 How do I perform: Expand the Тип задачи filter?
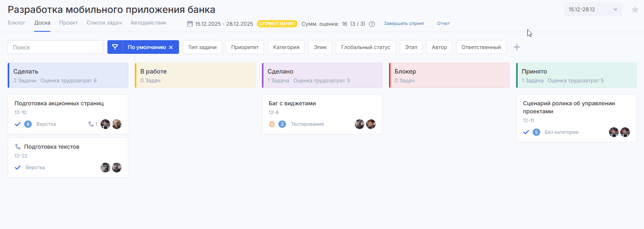coord(202,47)
